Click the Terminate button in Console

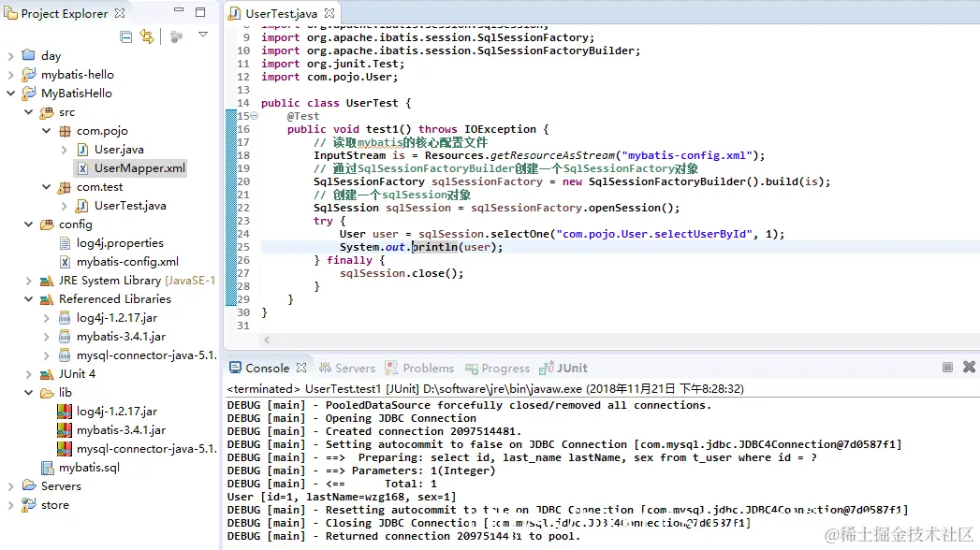(947, 367)
